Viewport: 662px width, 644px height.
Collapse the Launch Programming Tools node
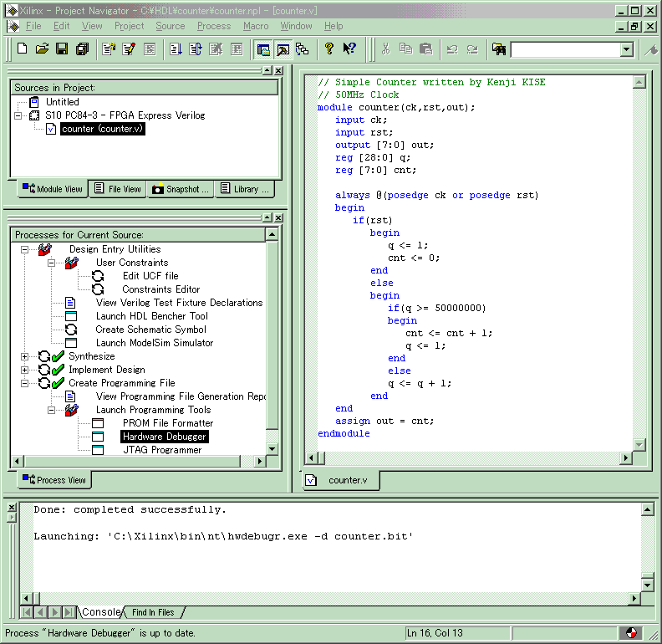[51, 410]
